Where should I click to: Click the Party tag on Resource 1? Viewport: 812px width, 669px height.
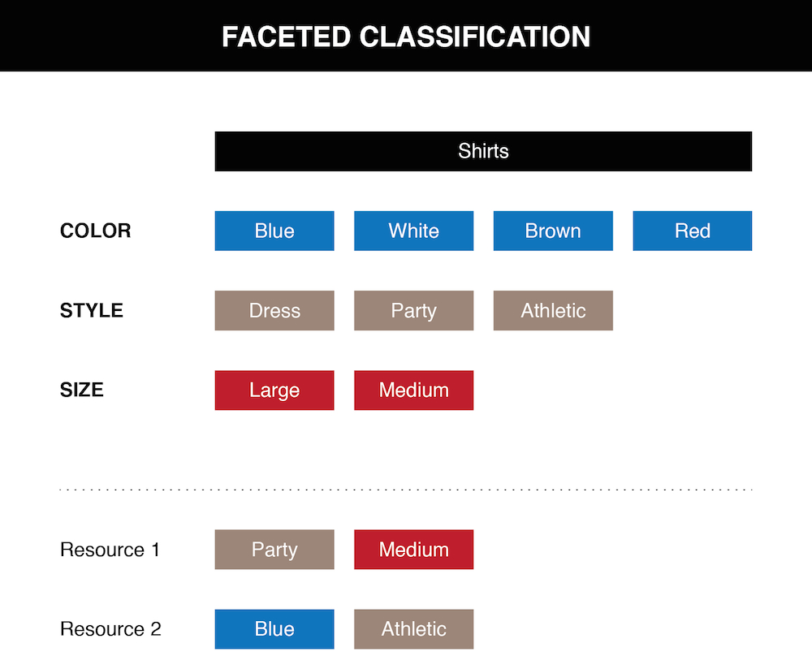tap(274, 550)
